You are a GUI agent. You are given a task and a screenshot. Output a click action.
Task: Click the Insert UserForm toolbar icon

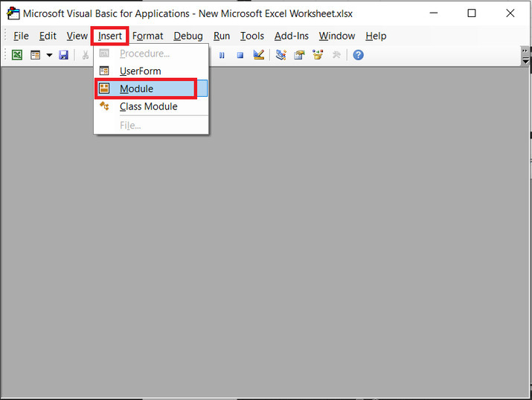click(x=35, y=54)
